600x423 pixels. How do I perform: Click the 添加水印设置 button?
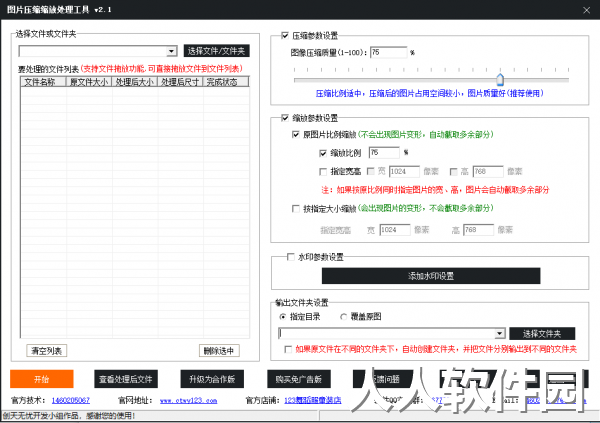click(x=431, y=276)
